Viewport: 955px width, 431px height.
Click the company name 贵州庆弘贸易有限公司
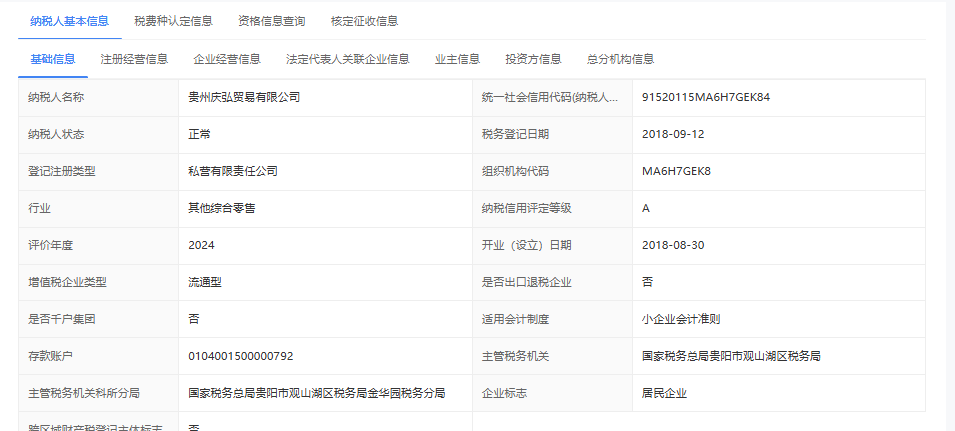(x=244, y=97)
